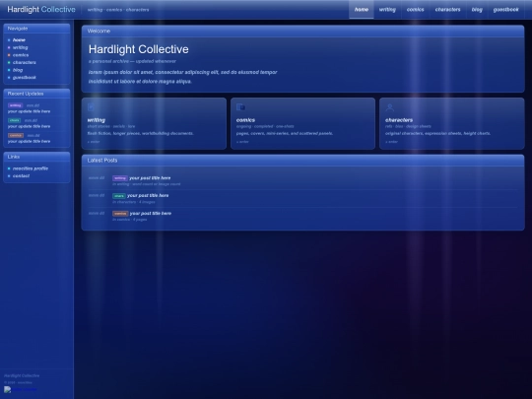Image resolution: width=532 pixels, height=399 pixels.
Task: Open characters in the top navigation bar
Action: pyautogui.click(x=448, y=10)
